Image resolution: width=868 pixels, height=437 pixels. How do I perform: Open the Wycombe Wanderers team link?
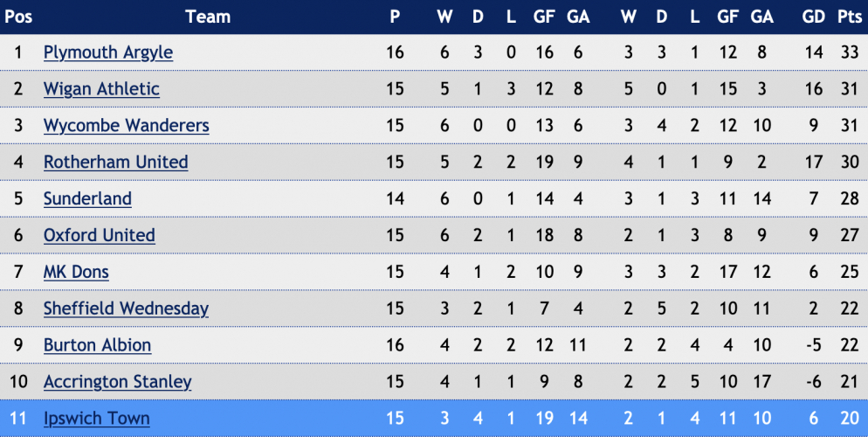pyautogui.click(x=127, y=126)
